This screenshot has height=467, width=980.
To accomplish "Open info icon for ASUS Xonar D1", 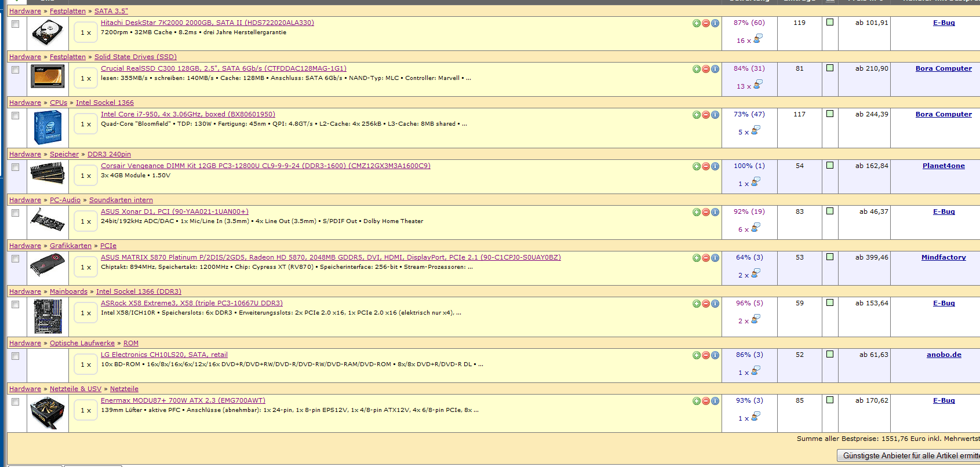I will [715, 212].
